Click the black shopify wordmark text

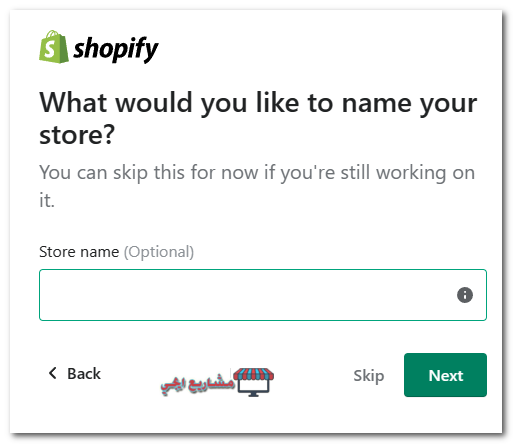(116, 49)
